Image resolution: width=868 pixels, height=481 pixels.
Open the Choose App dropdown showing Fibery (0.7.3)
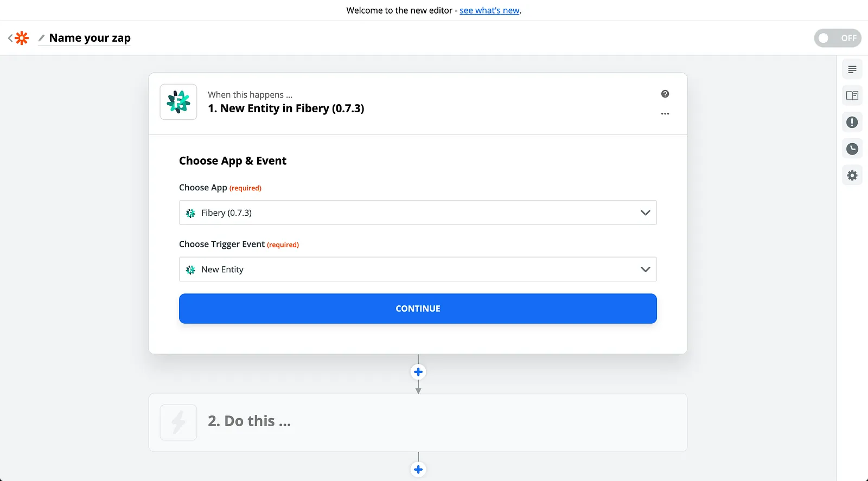[418, 213]
